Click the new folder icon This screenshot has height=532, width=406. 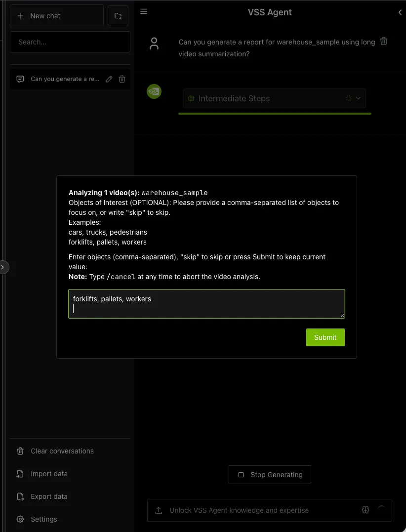click(118, 16)
